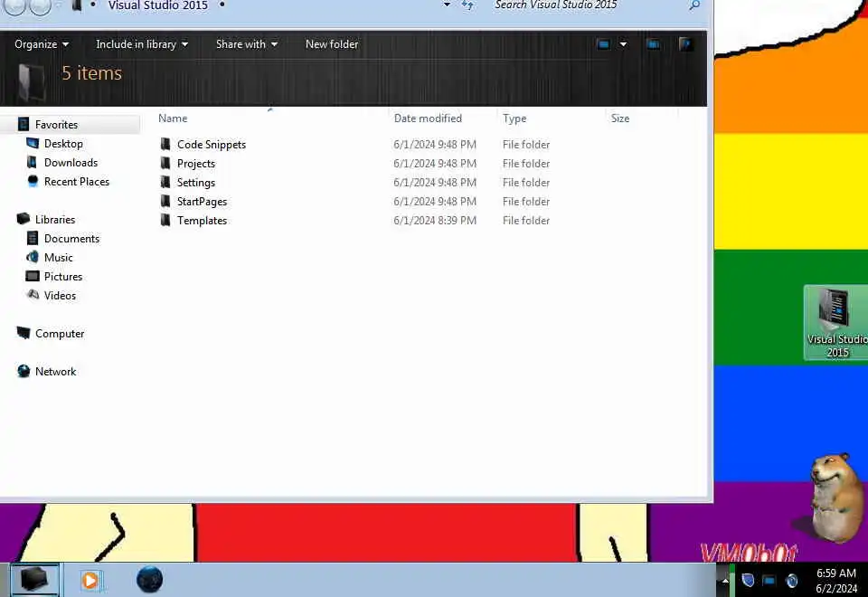Select Recent Places label in navigation pane
The image size is (868, 597).
(x=77, y=181)
